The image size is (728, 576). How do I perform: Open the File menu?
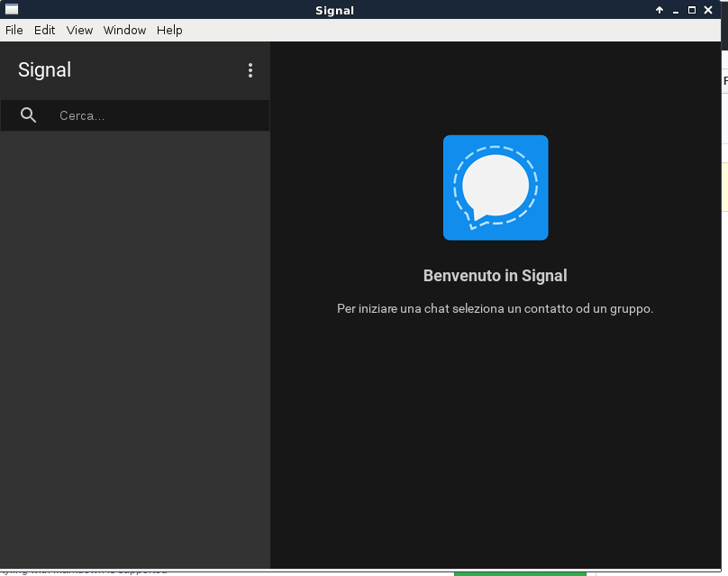pyautogui.click(x=14, y=30)
